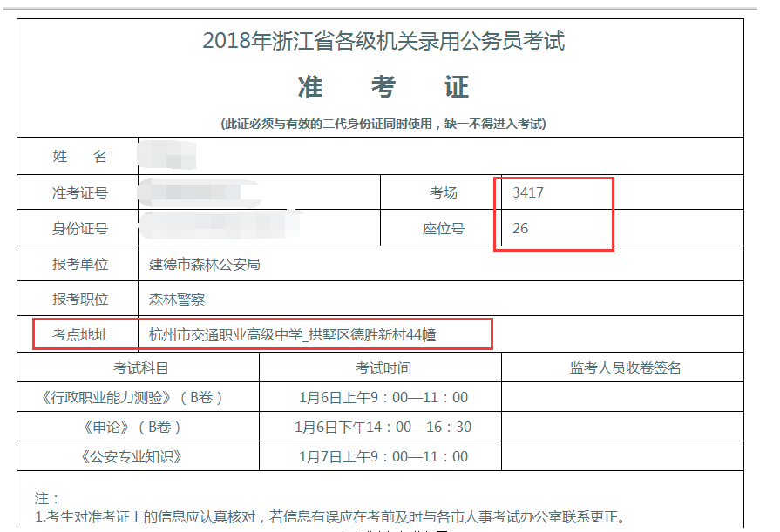The height and width of the screenshot is (532, 780).
Task: Click time '1月7日上午9：00—11：00'
Action: [x=383, y=456]
